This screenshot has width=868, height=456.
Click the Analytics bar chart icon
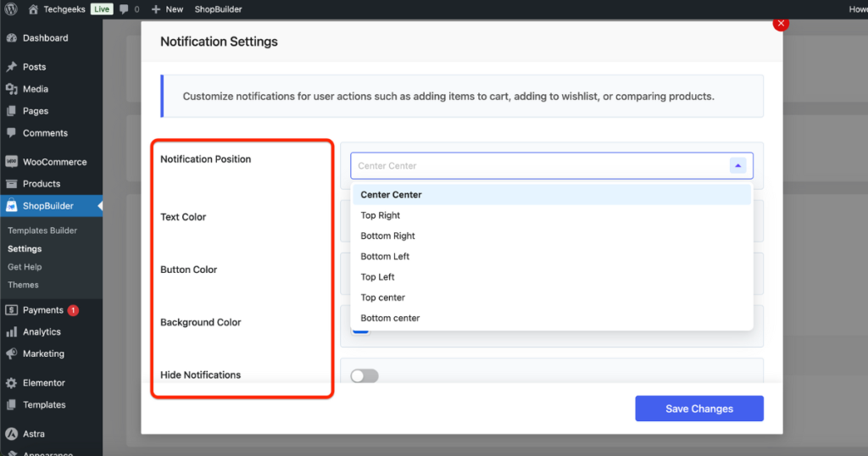click(12, 332)
